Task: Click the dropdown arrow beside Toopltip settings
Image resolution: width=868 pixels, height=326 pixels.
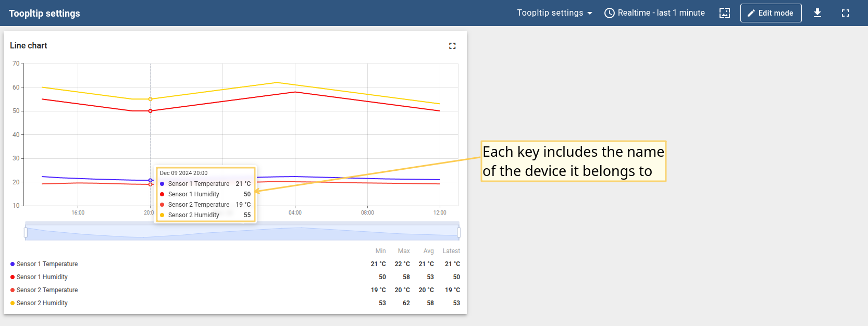Action: click(590, 13)
